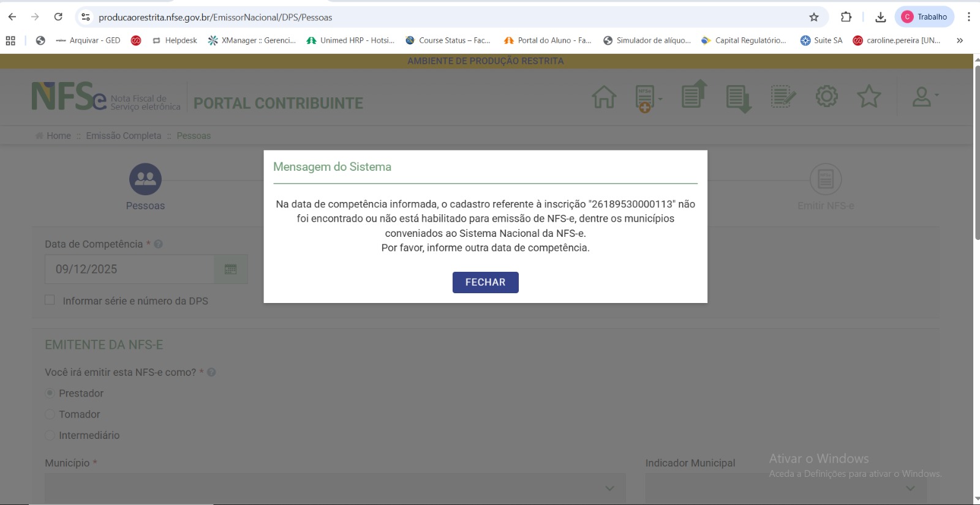
Task: Open the home house icon in portal header
Action: point(604,97)
